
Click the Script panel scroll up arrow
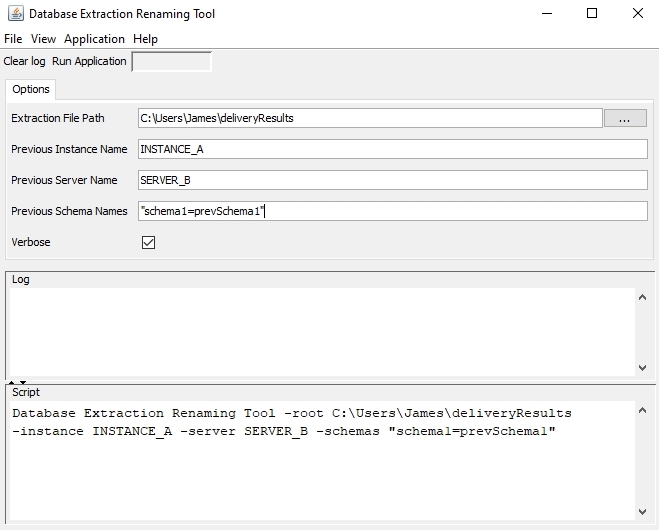[643, 410]
